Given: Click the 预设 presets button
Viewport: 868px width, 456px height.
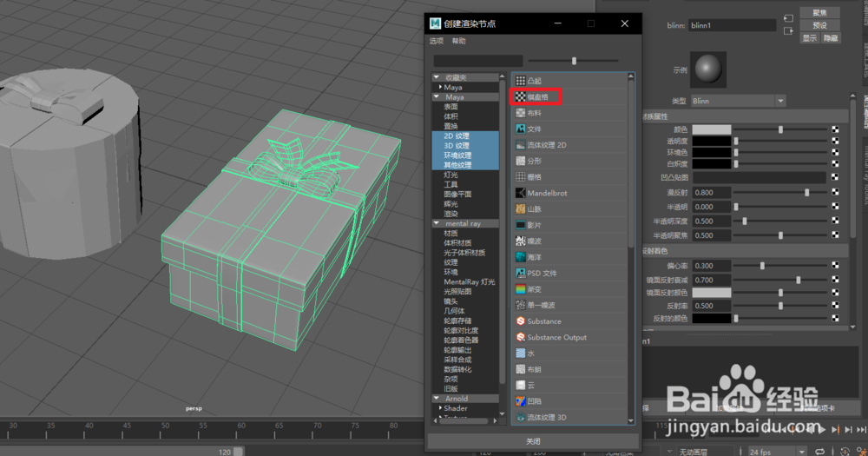Looking at the screenshot, I should [x=820, y=25].
